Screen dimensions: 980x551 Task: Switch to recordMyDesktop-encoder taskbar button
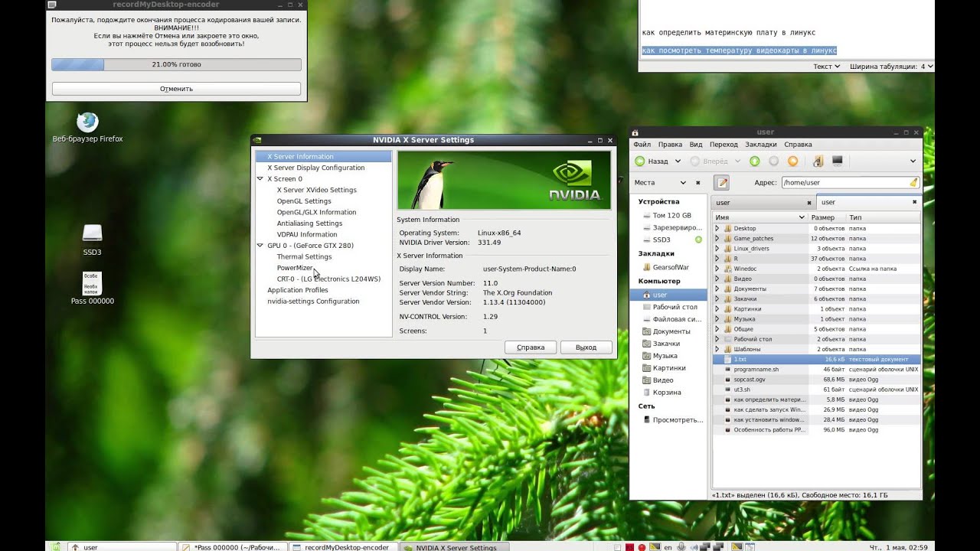click(344, 547)
